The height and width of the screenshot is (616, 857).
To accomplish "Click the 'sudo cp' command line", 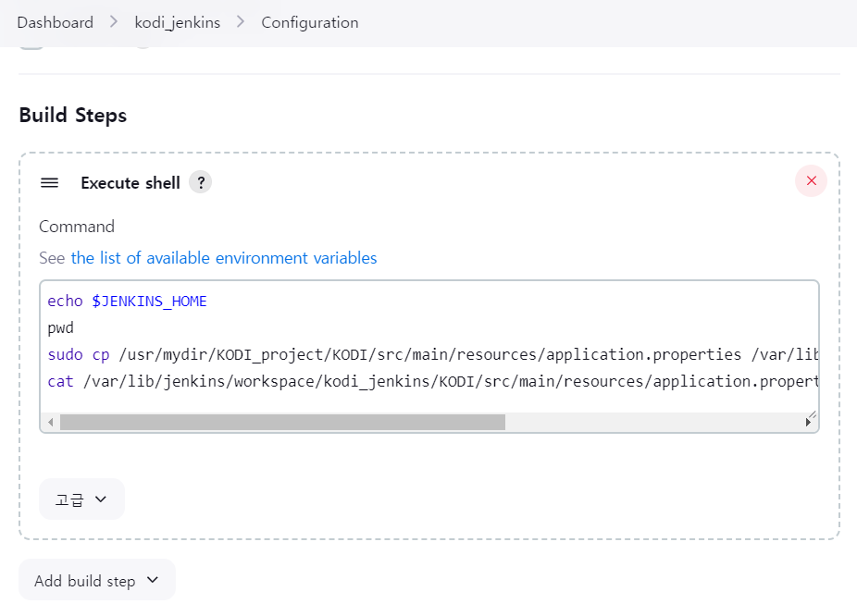I will coord(432,355).
